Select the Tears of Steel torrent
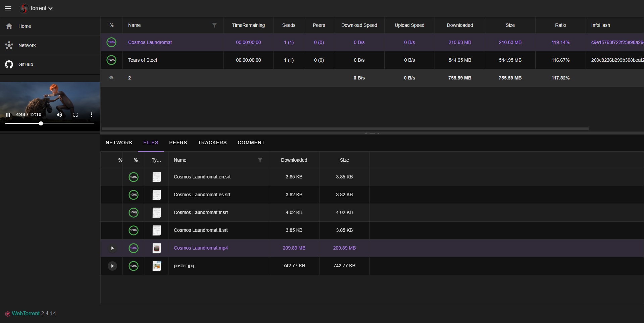Screen dimensions: 644x323 pos(372,60)
